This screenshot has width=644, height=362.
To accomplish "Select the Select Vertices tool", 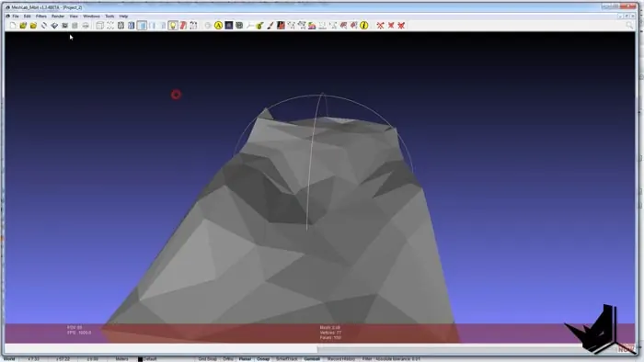I will point(292,26).
